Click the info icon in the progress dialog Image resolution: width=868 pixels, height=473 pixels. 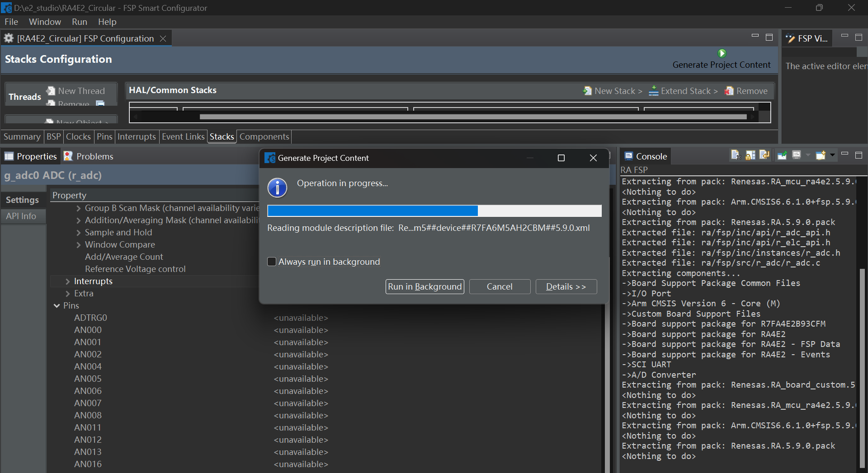point(277,187)
